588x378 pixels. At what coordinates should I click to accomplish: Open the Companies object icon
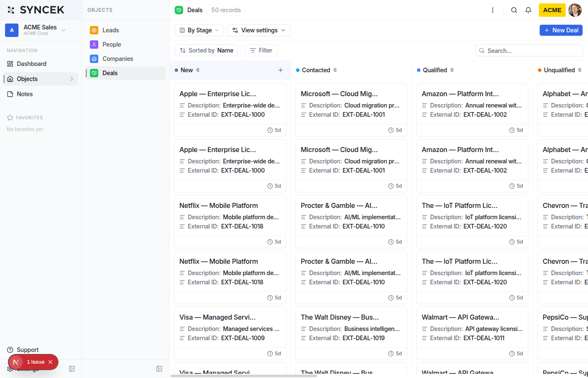[x=94, y=59]
